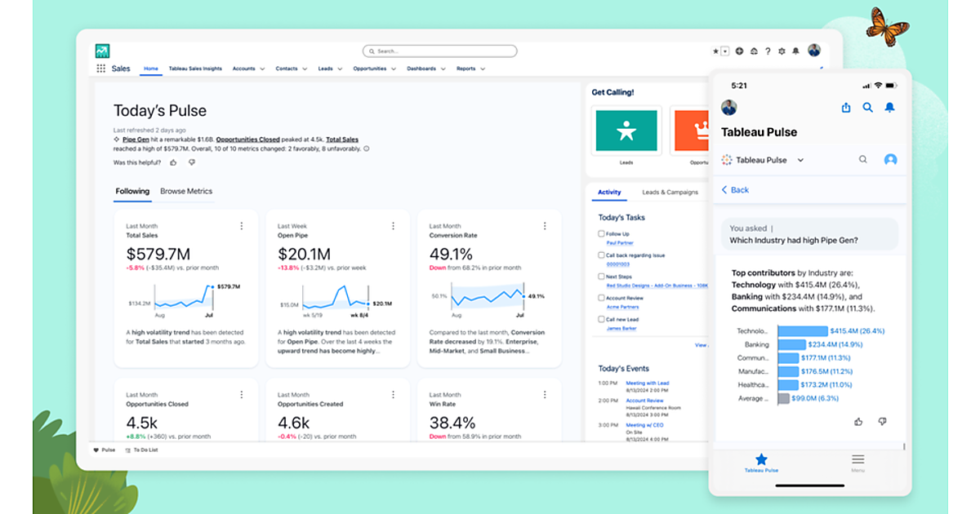This screenshot has width=980, height=514.
Task: Open the Acme Partners link
Action: click(x=621, y=308)
